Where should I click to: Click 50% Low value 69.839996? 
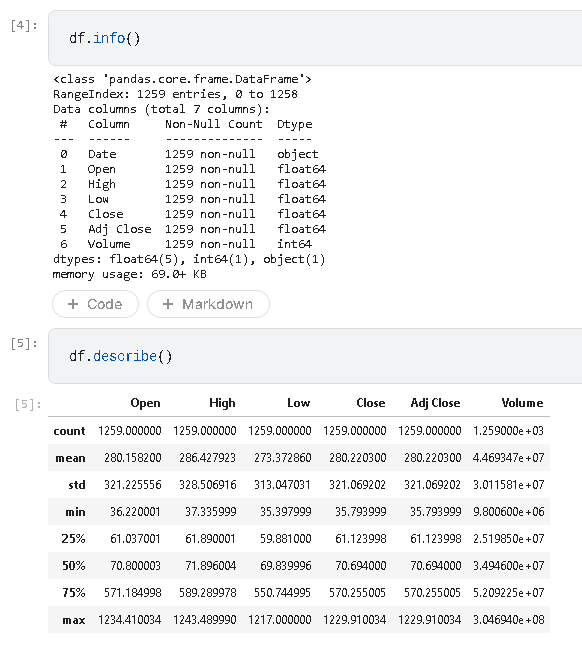[x=285, y=566]
